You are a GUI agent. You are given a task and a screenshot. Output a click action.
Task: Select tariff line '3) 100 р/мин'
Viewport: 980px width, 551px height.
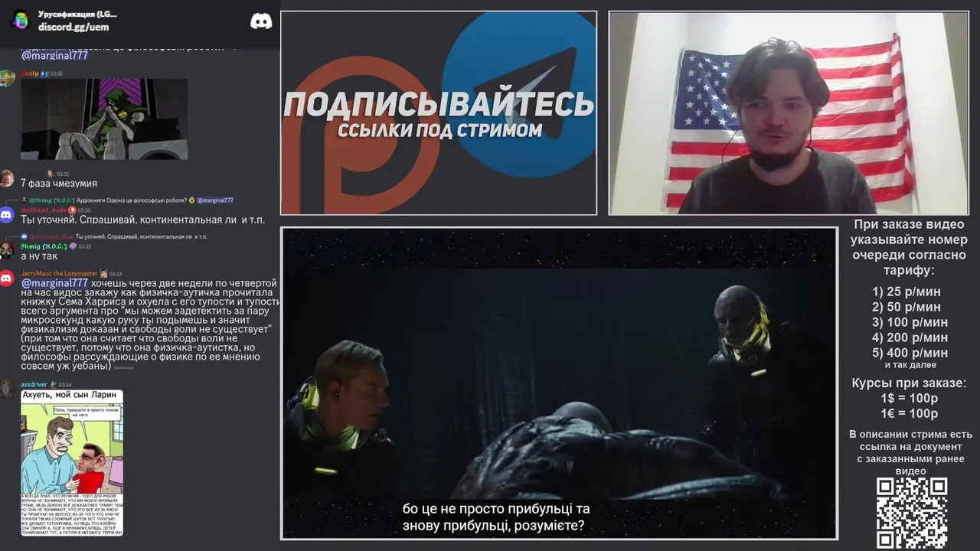(x=910, y=322)
